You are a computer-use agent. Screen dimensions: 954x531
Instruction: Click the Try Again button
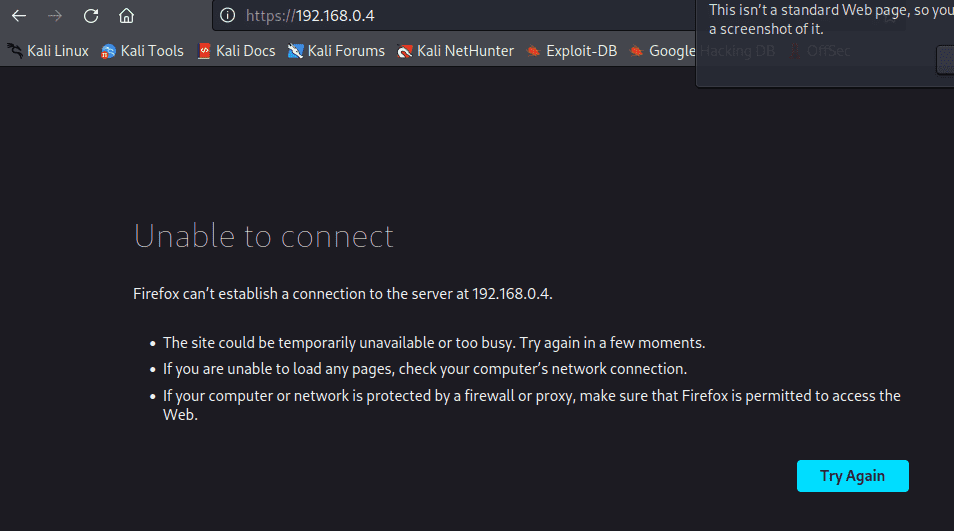[x=852, y=476]
